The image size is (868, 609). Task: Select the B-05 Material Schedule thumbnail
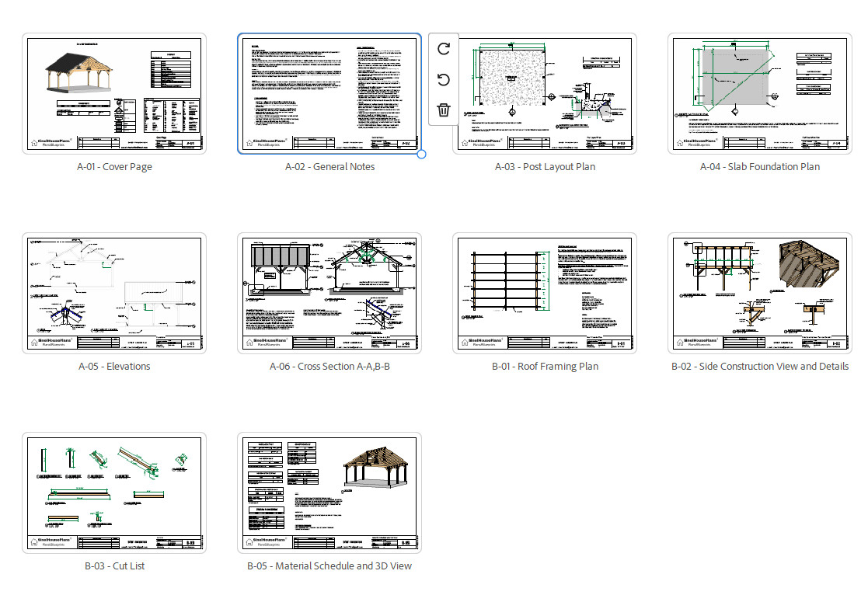[x=329, y=492]
